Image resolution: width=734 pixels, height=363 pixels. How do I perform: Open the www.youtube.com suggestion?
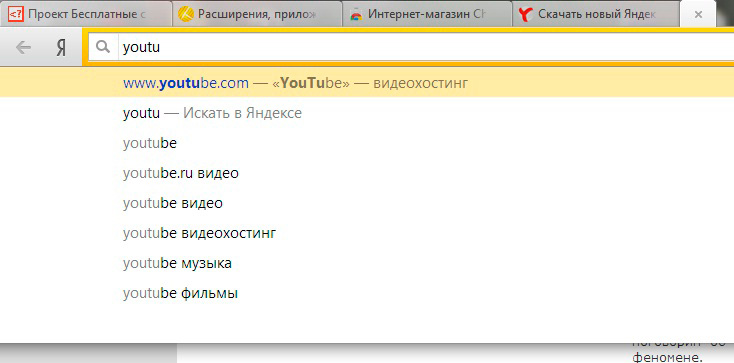pyautogui.click(x=367, y=83)
